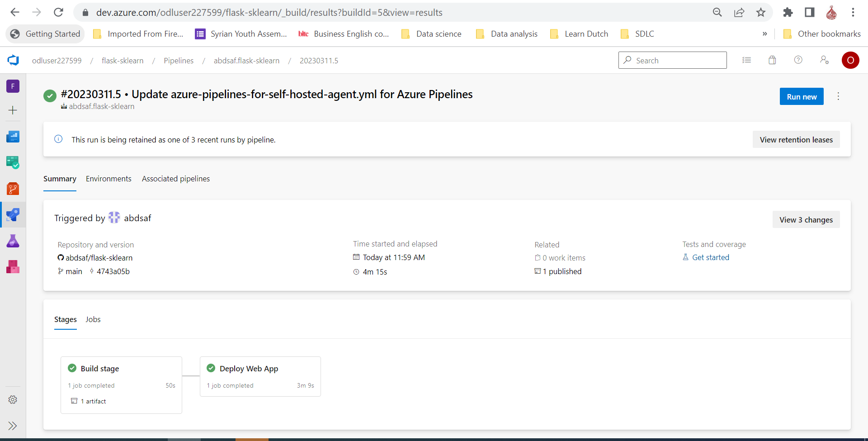The image size is (868, 441).
Task: Expand the sidebar with double chevron
Action: 13,426
